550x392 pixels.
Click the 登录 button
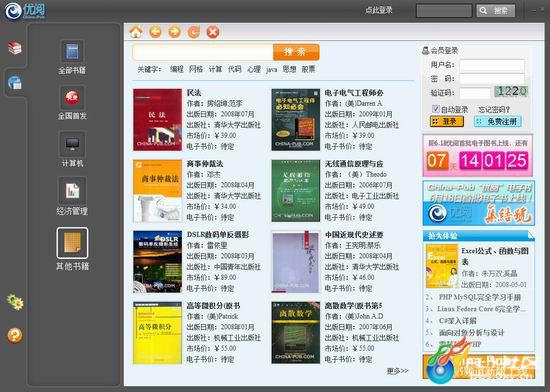pos(447,121)
